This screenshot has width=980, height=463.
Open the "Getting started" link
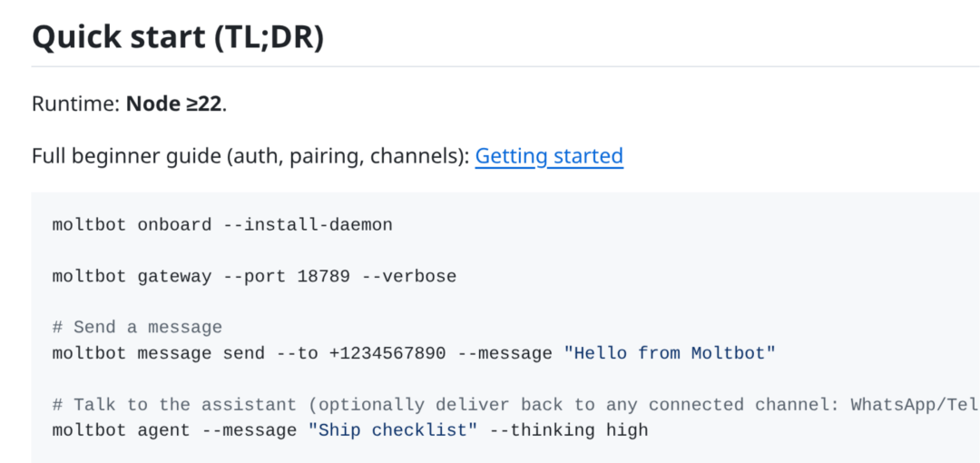(549, 156)
